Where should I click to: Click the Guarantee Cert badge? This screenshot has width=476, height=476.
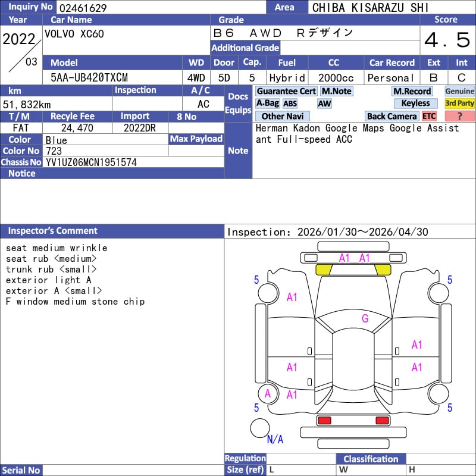[286, 91]
